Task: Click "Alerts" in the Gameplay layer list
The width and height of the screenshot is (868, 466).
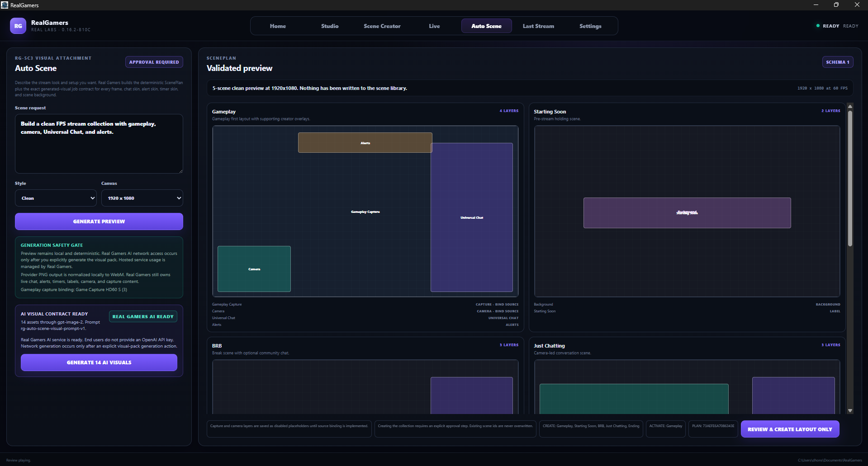Action: tap(217, 325)
